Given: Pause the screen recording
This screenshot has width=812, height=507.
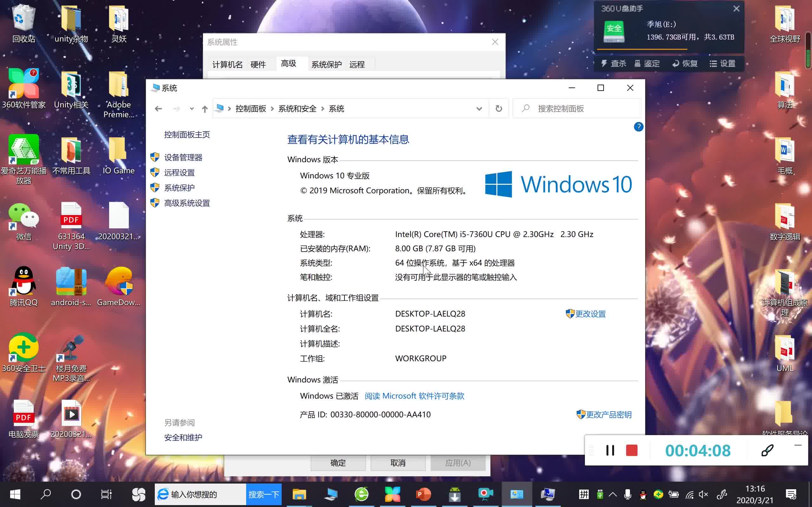Looking at the screenshot, I should (x=610, y=450).
